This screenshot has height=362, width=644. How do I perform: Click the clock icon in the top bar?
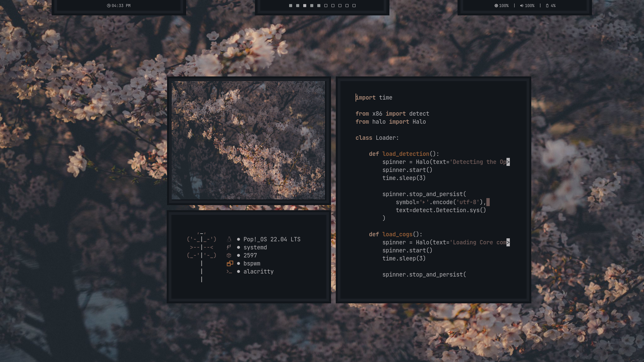point(109,6)
